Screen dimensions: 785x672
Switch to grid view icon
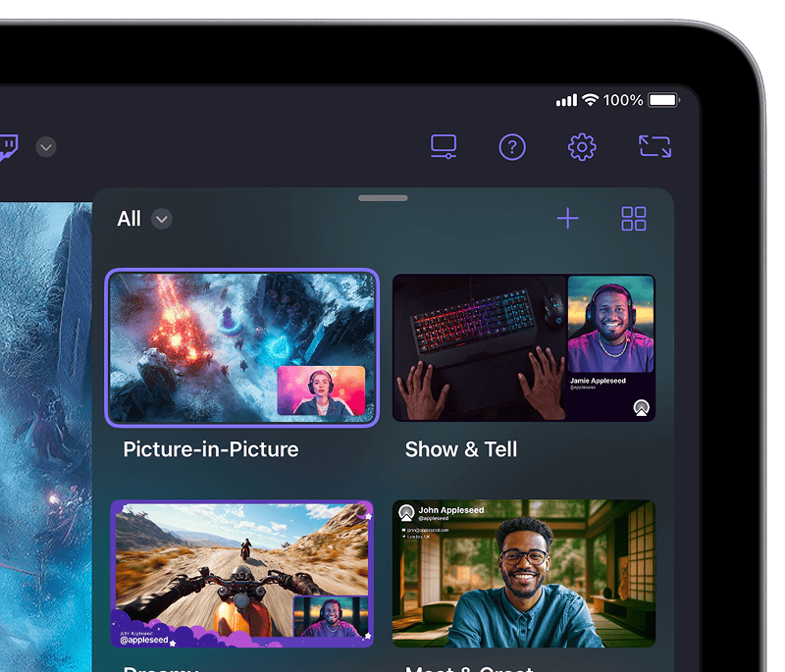point(633,219)
